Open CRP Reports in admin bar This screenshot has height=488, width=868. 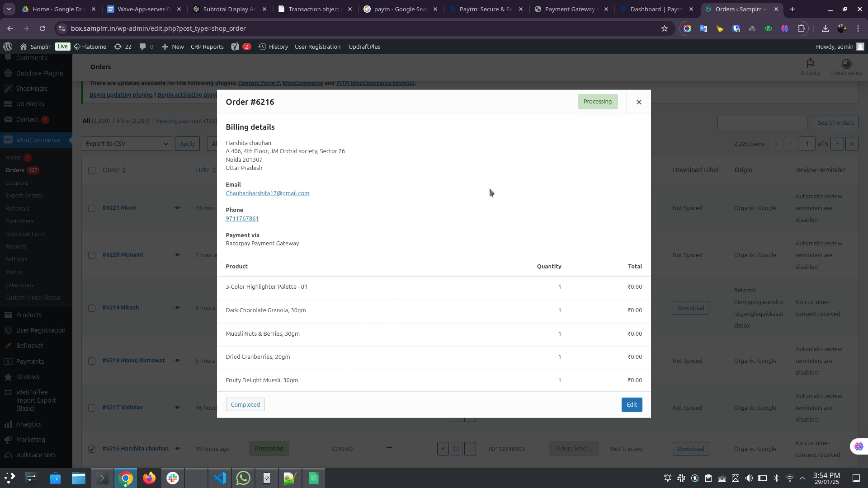point(207,47)
